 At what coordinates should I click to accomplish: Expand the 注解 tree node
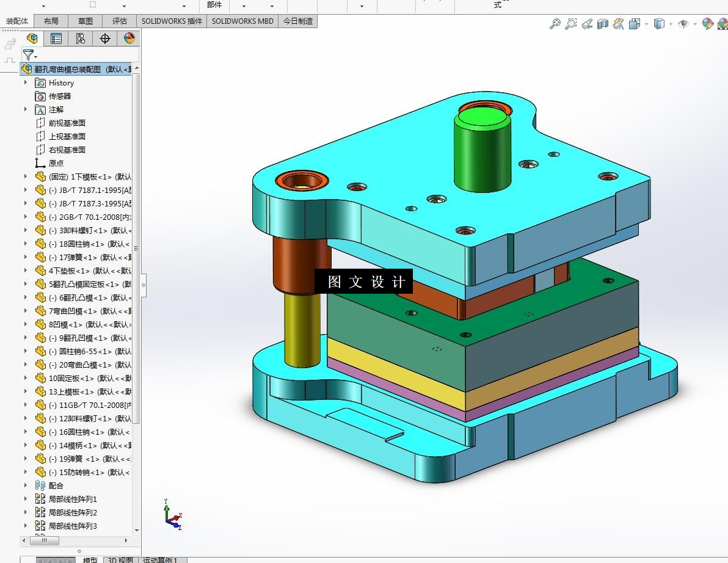[26, 109]
